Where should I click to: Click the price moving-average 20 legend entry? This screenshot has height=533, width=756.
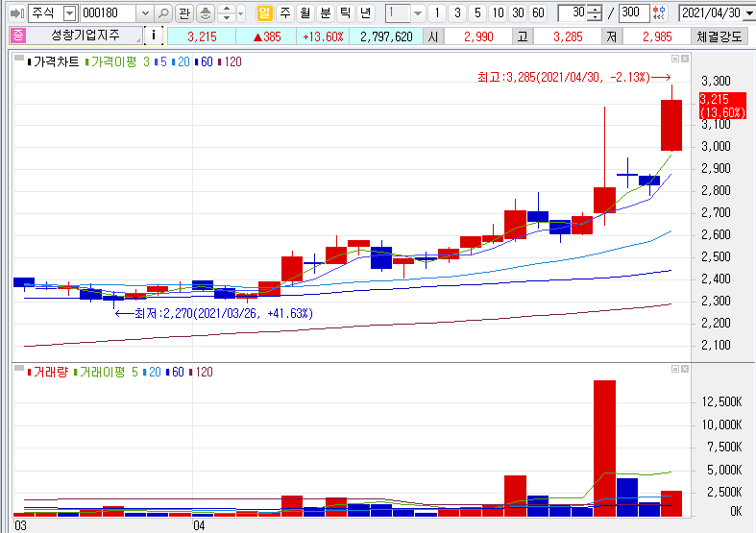click(183, 61)
